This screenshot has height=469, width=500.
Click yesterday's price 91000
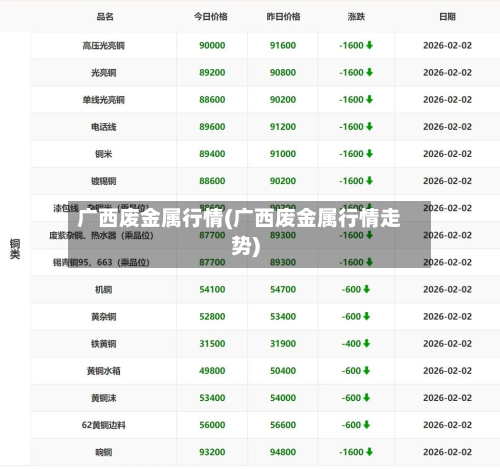[283, 154]
